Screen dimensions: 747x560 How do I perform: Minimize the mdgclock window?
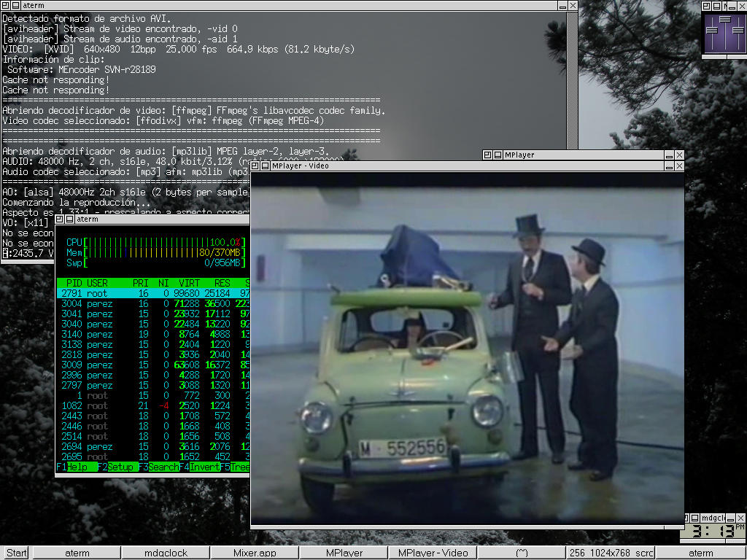[730, 518]
